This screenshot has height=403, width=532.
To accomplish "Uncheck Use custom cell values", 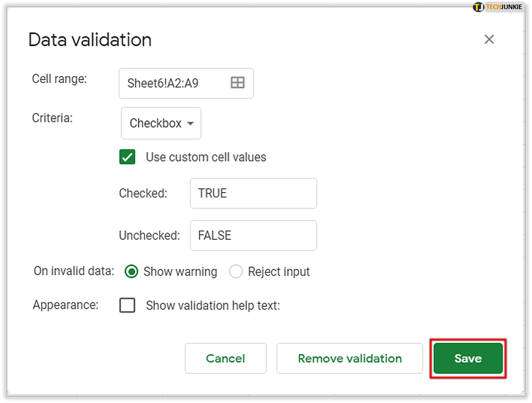I will click(x=127, y=157).
